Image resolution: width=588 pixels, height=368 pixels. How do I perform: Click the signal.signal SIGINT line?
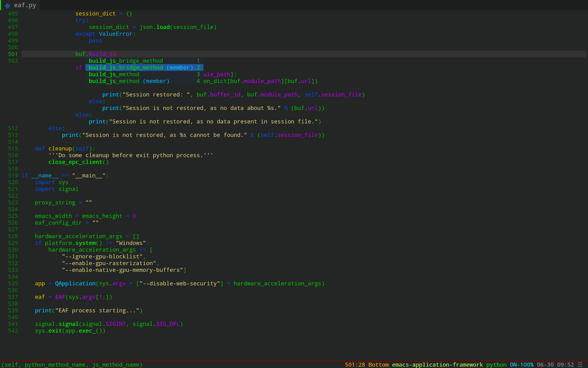click(x=109, y=324)
